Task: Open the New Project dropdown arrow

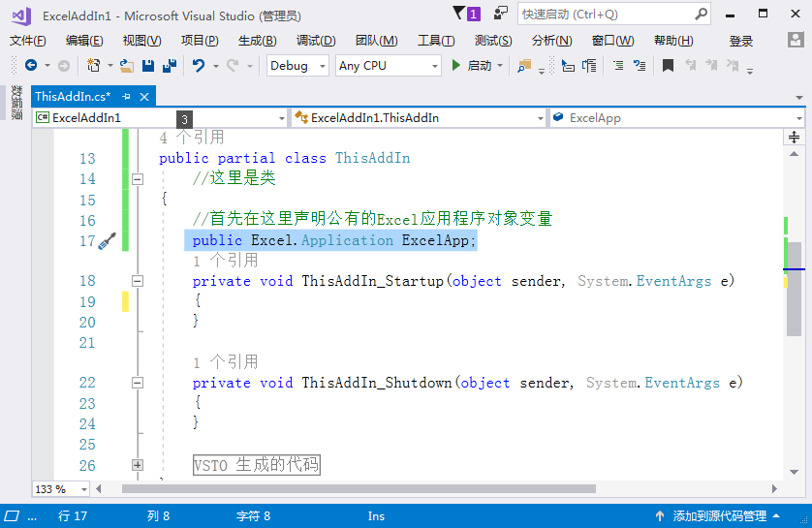Action: 109,66
